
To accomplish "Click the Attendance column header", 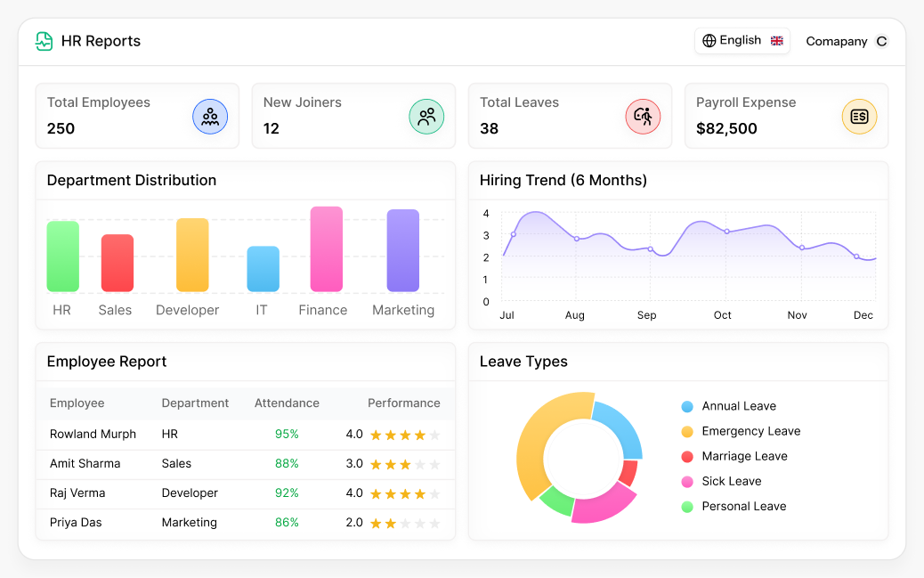I will [x=287, y=403].
